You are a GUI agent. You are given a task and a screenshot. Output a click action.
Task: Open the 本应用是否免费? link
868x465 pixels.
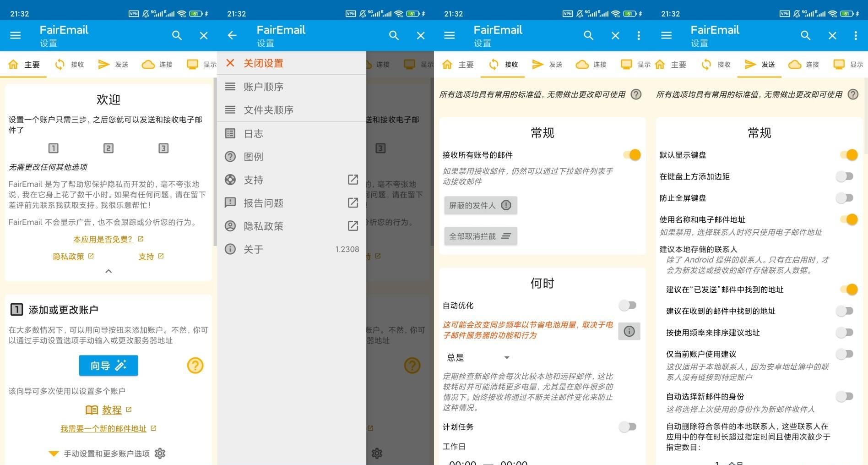pyautogui.click(x=103, y=239)
